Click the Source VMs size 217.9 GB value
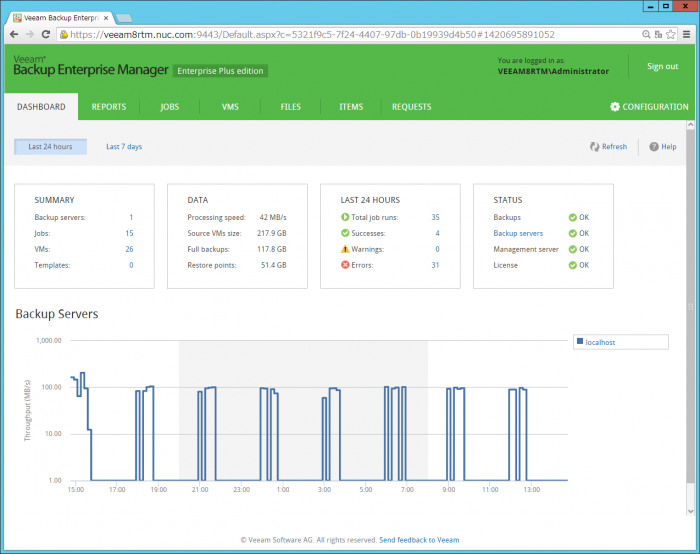Viewport: 700px width, 554px height. 271,233
